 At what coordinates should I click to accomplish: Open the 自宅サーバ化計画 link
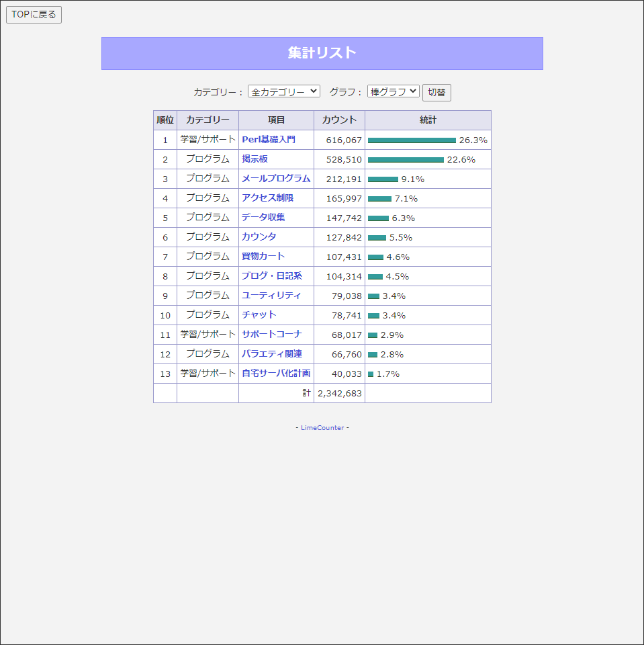(275, 374)
